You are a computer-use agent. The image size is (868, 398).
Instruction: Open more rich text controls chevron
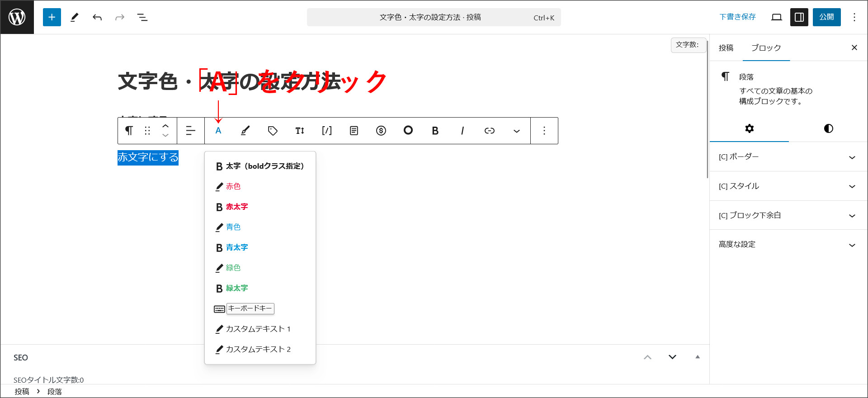pos(517,131)
